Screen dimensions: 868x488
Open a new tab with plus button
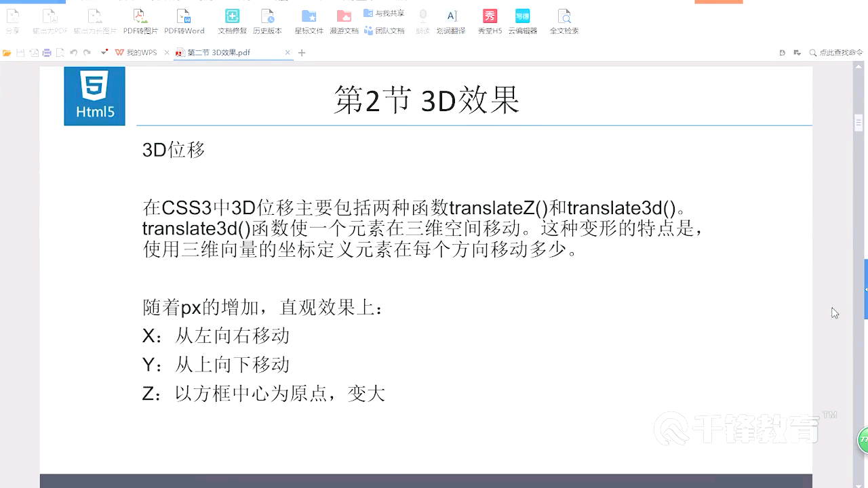tap(300, 52)
